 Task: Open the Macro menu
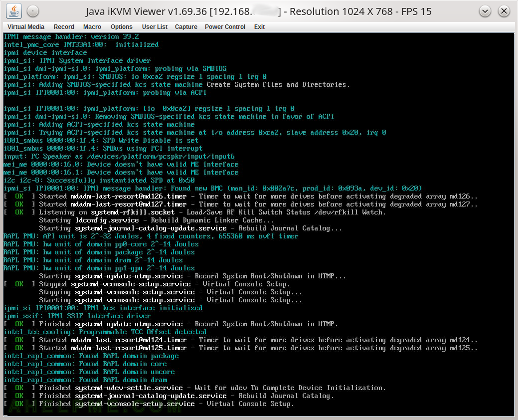[x=92, y=27]
